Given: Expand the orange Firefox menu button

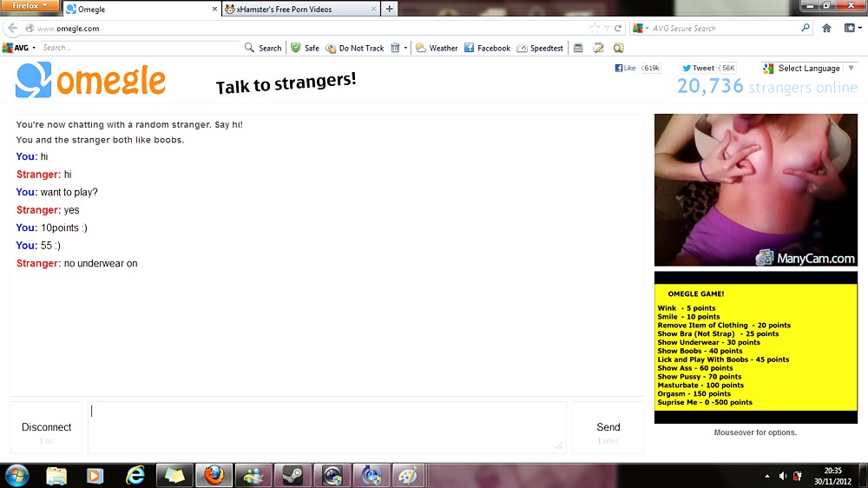Looking at the screenshot, I should [x=30, y=6].
